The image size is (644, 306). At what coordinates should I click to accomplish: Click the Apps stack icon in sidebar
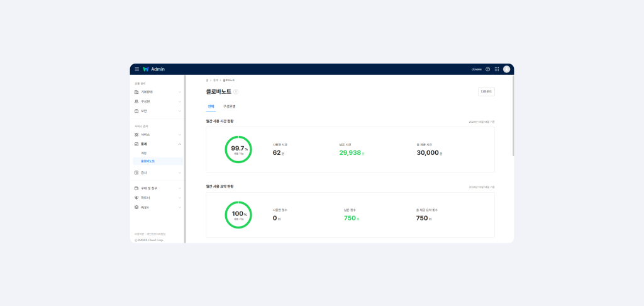[136, 207]
